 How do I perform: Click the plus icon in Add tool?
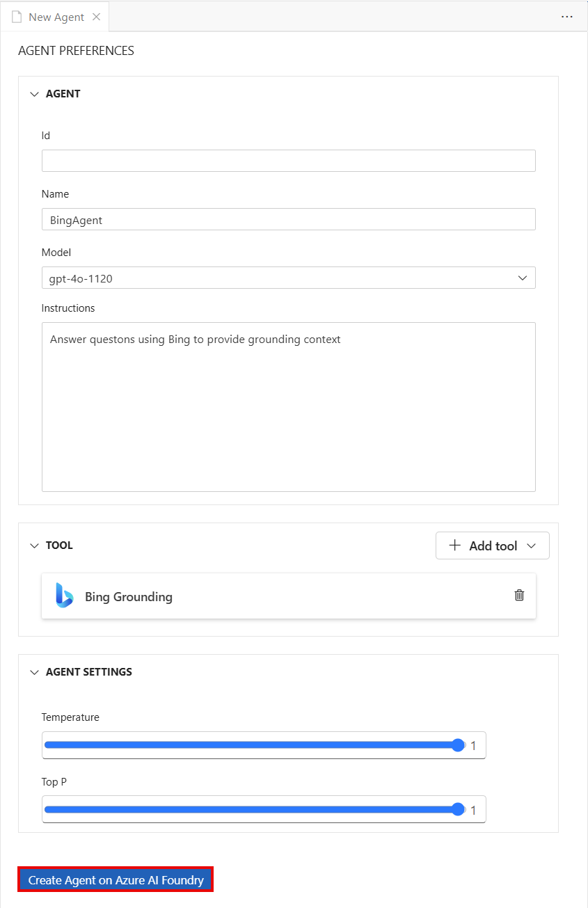tap(455, 545)
